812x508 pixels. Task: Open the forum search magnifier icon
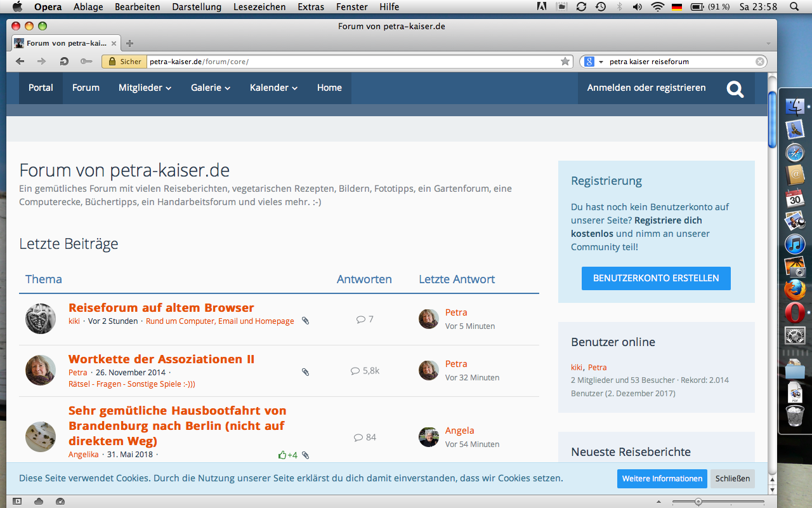[x=735, y=88]
